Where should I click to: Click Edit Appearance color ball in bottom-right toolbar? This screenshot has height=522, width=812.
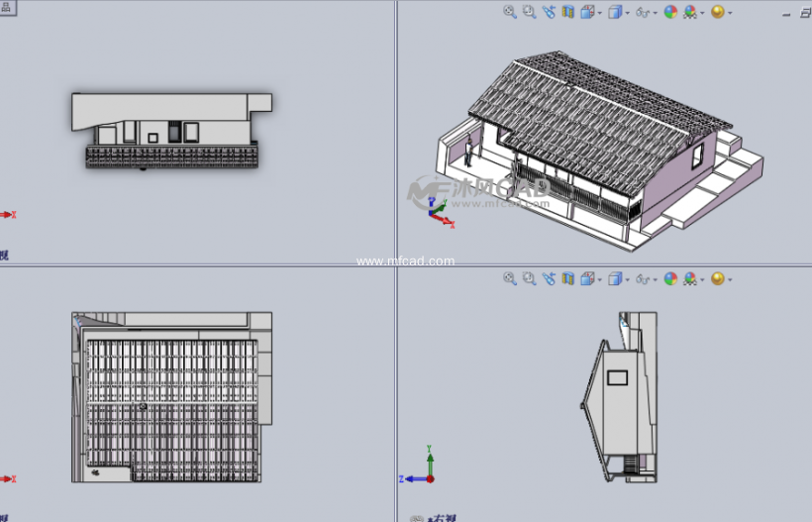tap(670, 278)
